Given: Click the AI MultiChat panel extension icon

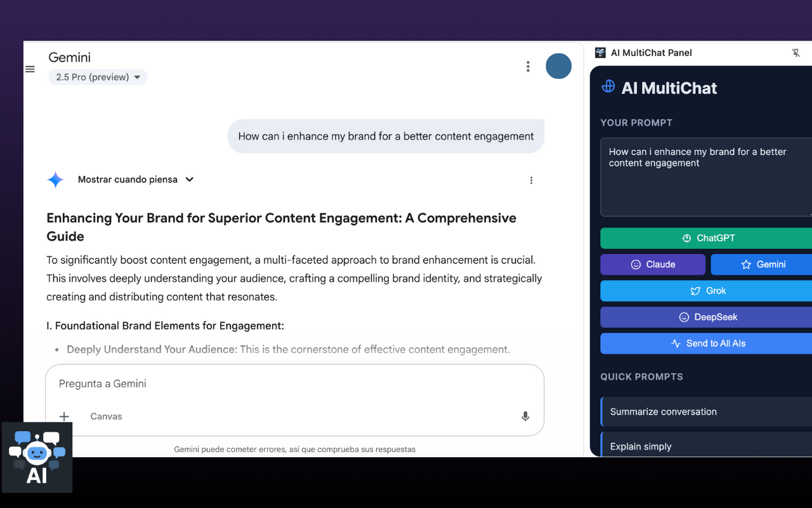Looking at the screenshot, I should pyautogui.click(x=600, y=53).
